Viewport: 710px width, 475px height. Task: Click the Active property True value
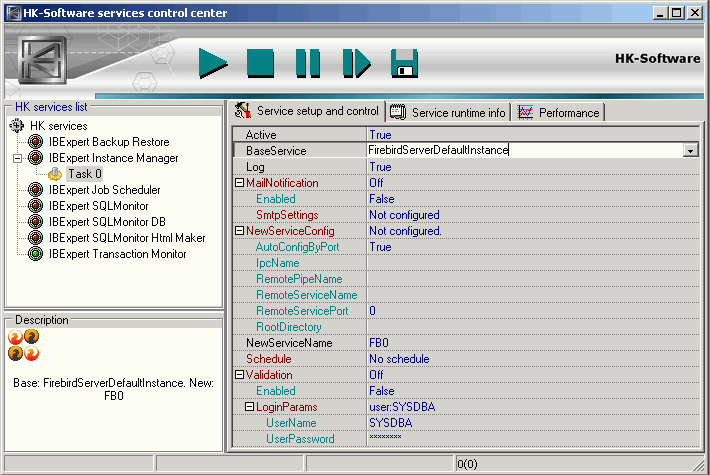click(380, 134)
